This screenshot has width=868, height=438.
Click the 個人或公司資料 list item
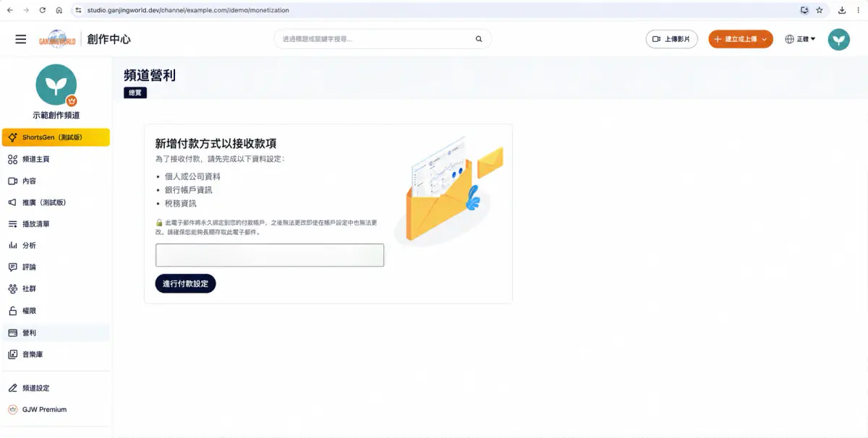(192, 176)
